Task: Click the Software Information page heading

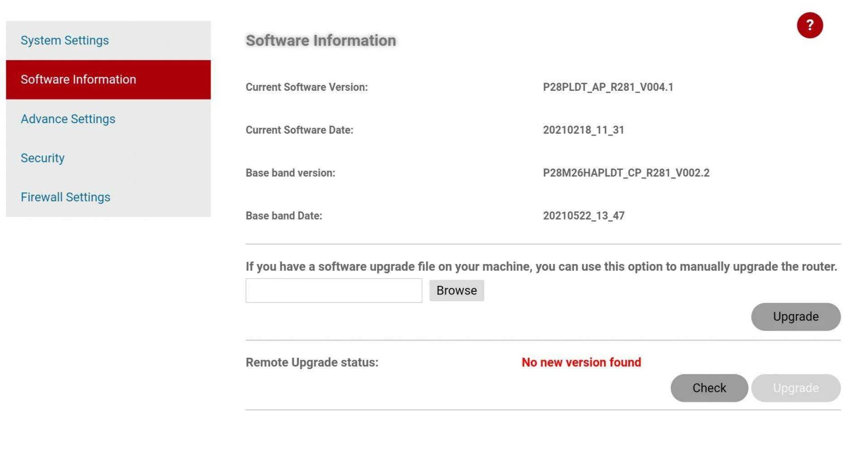Action: pyautogui.click(x=321, y=41)
